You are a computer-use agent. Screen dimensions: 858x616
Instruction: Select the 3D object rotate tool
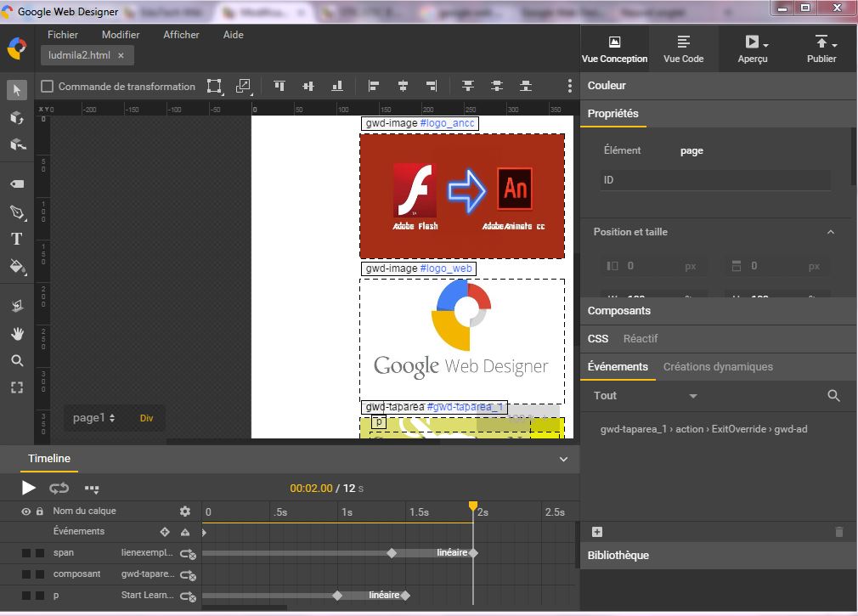[x=17, y=117]
